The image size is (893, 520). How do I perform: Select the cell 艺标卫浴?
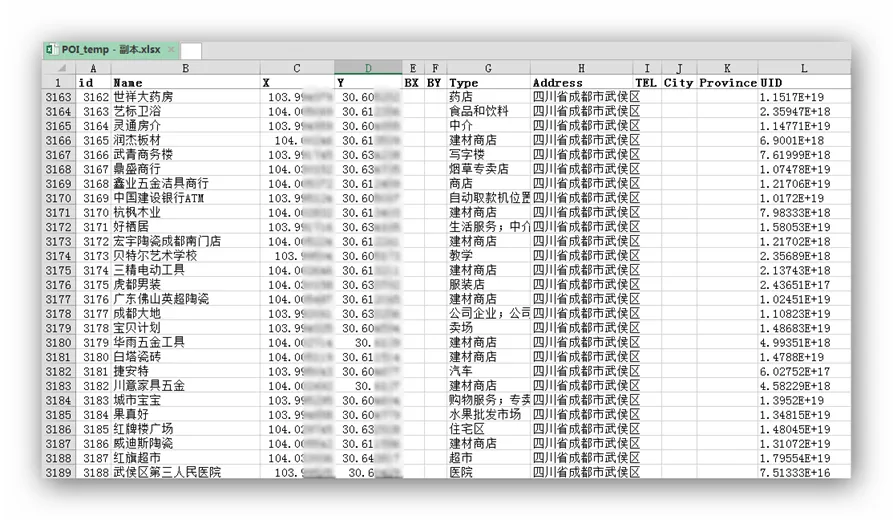pos(186,111)
